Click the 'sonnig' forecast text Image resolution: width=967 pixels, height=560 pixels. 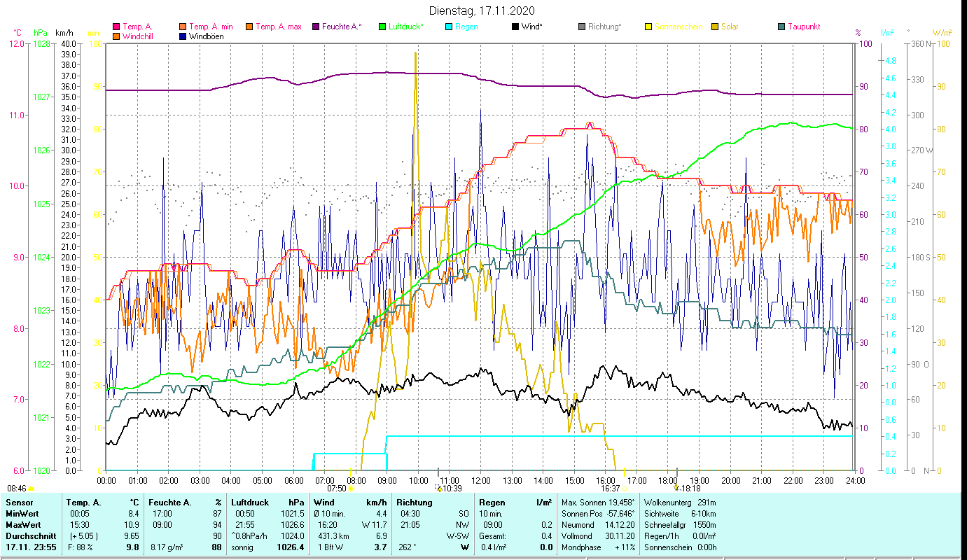[244, 547]
